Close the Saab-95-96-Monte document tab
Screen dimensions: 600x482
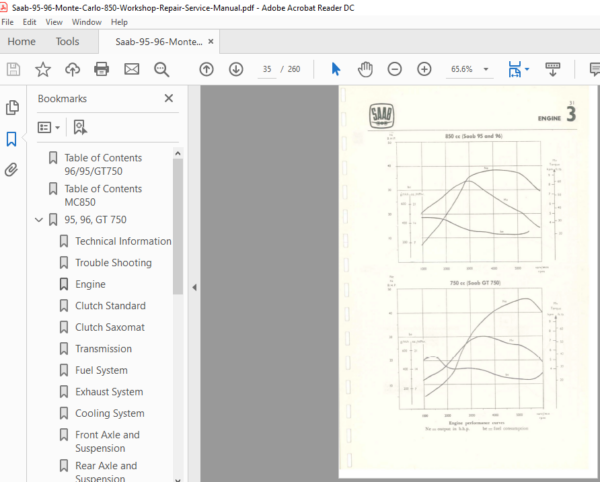(211, 42)
